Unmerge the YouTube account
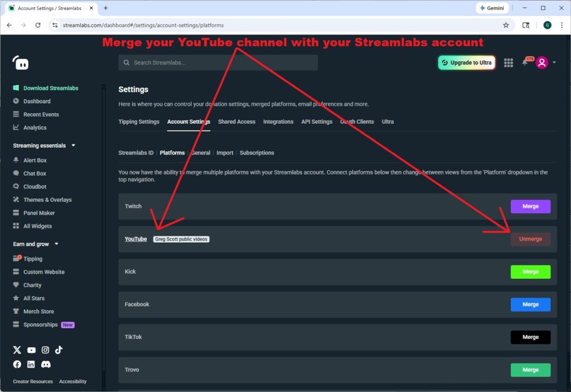Image resolution: width=571 pixels, height=392 pixels. coord(530,239)
